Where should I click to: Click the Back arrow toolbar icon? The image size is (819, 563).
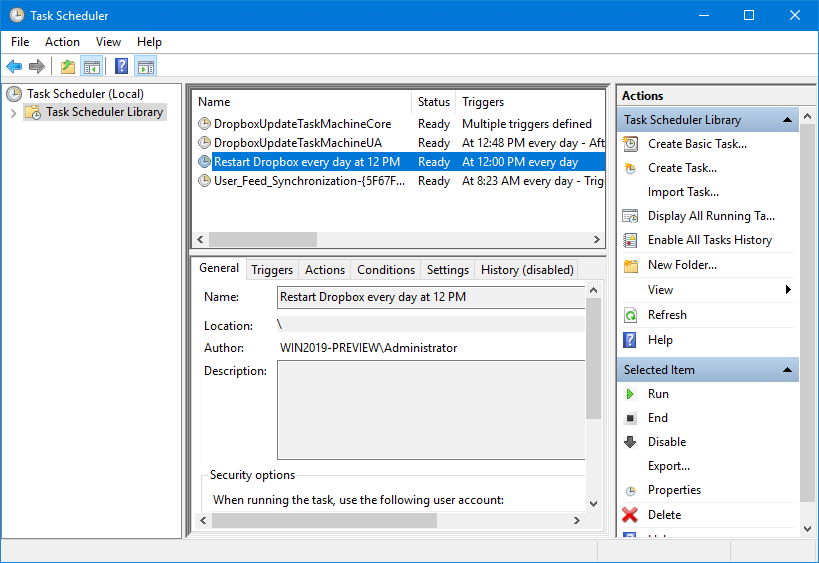(14, 66)
